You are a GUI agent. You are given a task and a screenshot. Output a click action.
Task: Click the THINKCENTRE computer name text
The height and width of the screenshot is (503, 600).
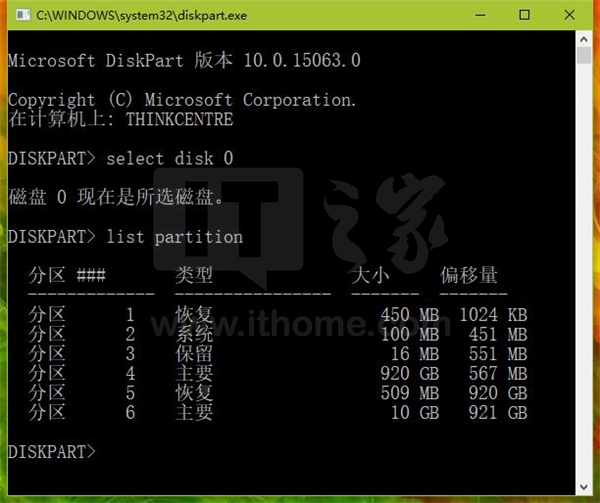179,119
